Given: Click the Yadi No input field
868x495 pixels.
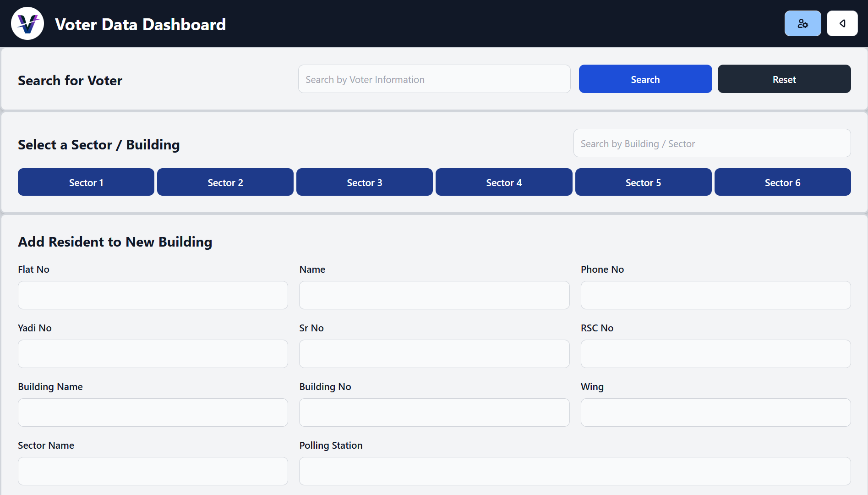Looking at the screenshot, I should (153, 354).
